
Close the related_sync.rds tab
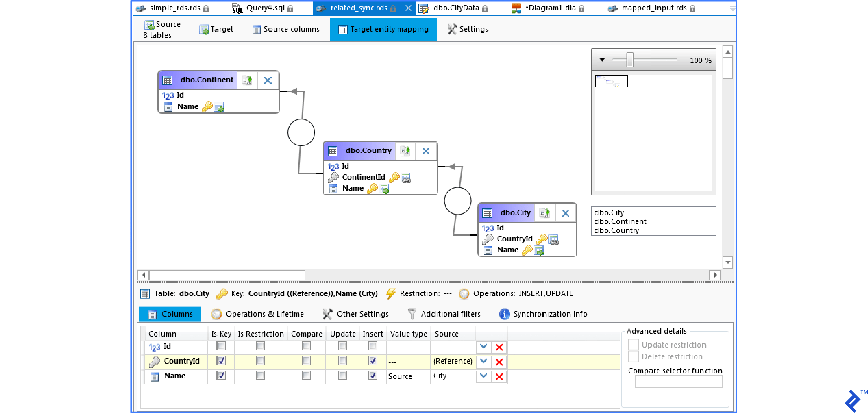(408, 8)
